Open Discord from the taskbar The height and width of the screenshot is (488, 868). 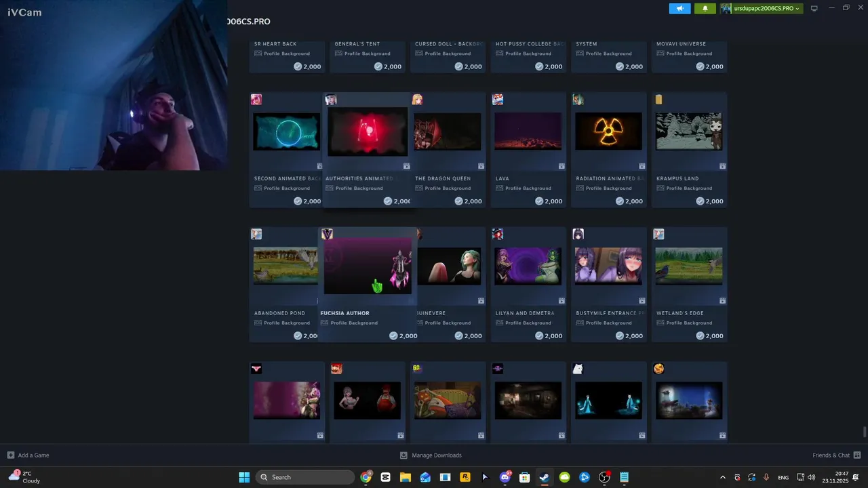click(x=505, y=477)
